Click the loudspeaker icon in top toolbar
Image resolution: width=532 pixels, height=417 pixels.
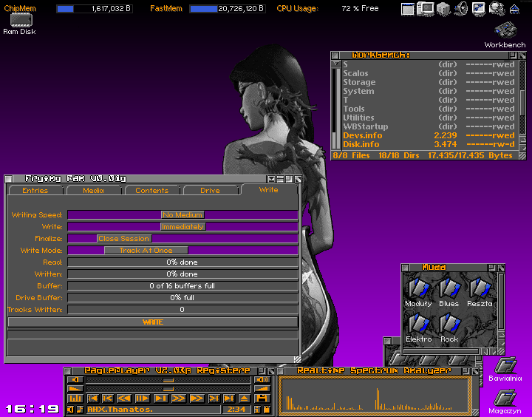pyautogui.click(x=461, y=9)
